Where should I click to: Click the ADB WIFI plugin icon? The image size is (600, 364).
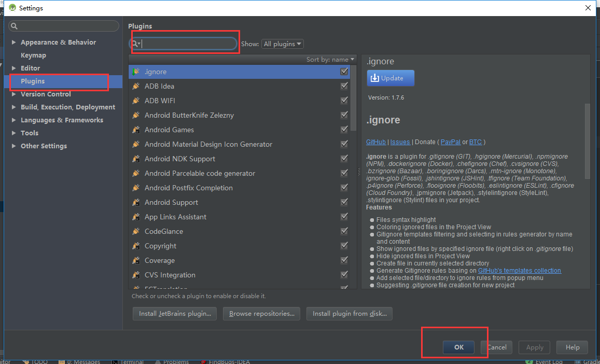pyautogui.click(x=135, y=101)
